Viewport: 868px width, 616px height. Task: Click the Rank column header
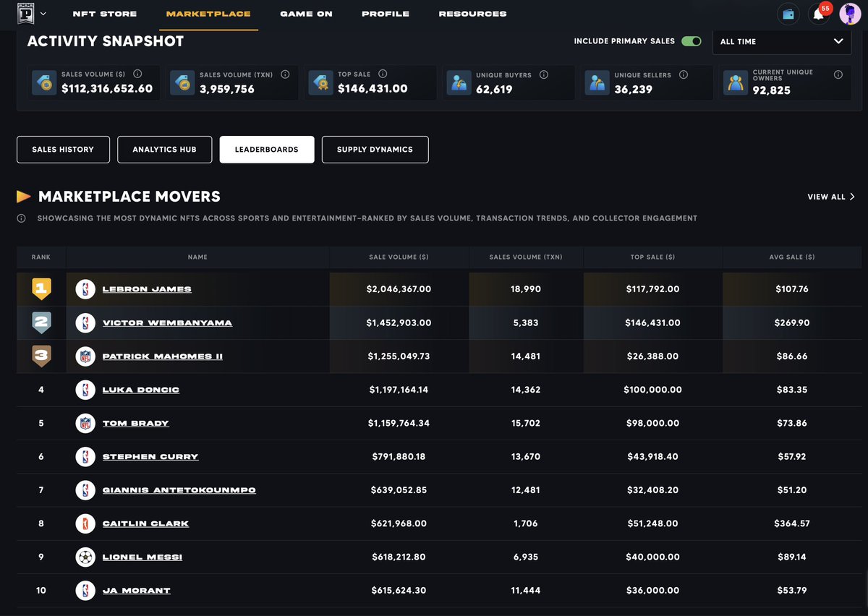[x=41, y=257]
